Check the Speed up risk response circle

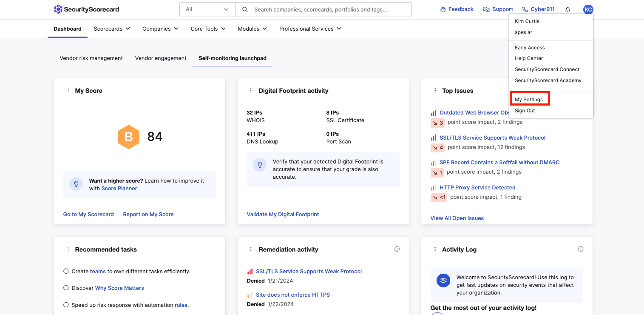tap(66, 305)
